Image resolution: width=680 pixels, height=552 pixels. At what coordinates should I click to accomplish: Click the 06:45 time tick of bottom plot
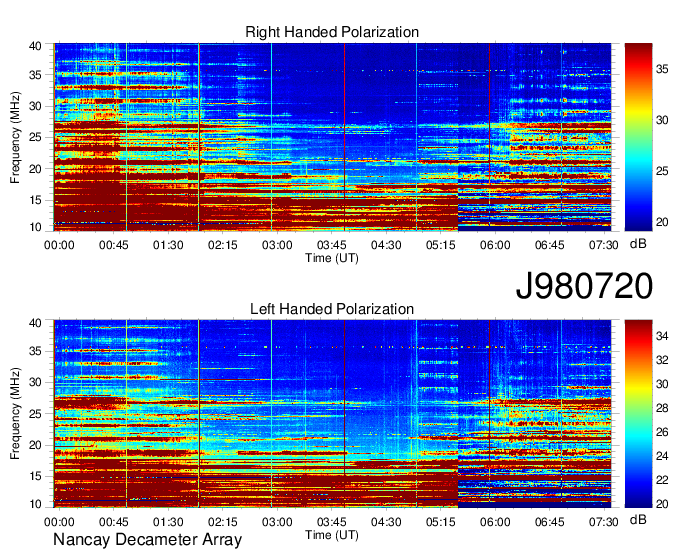[549, 522]
